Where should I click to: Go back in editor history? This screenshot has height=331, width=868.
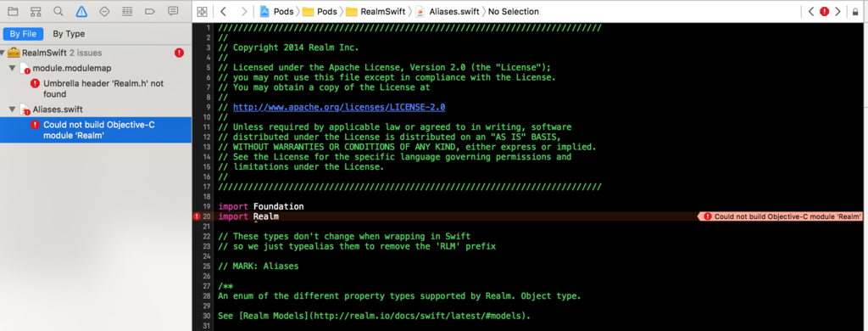[223, 12]
